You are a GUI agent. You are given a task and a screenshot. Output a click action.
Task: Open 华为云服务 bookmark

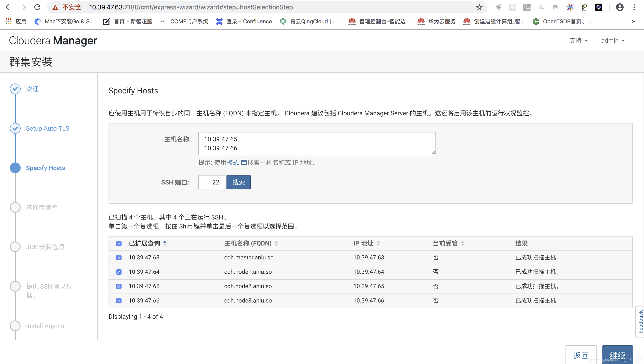point(436,22)
